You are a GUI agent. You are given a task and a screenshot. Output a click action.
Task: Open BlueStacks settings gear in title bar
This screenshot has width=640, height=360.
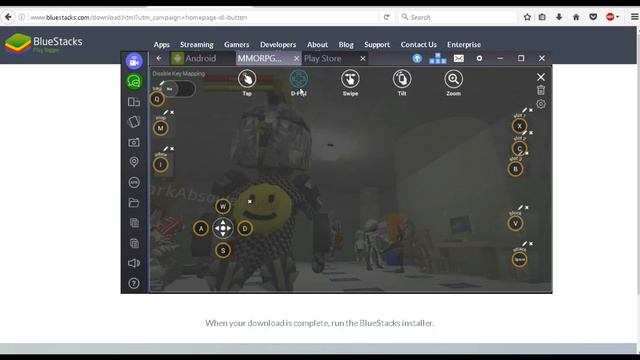pos(480,58)
